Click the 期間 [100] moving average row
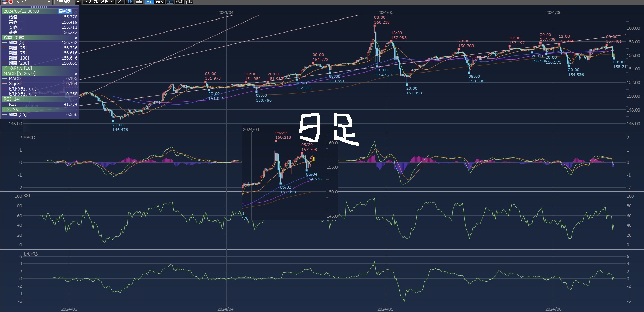 tap(40, 58)
